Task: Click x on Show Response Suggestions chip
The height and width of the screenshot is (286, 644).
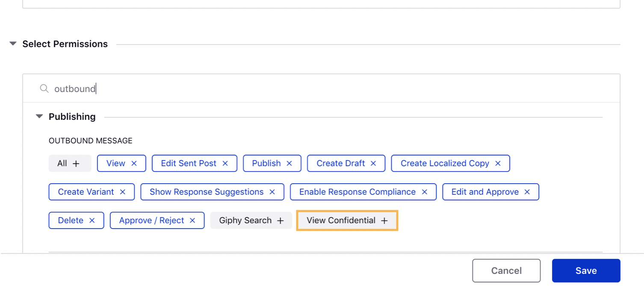Action: coord(272,192)
